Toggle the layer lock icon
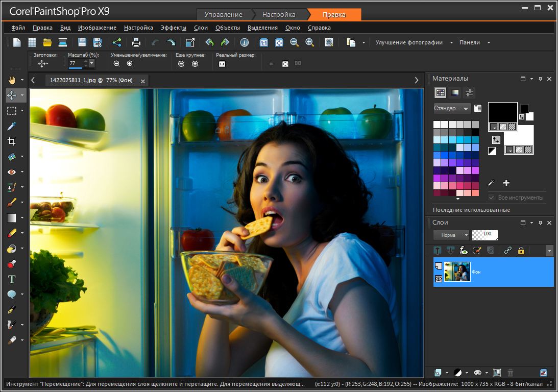The width and height of the screenshot is (558, 392). [521, 250]
